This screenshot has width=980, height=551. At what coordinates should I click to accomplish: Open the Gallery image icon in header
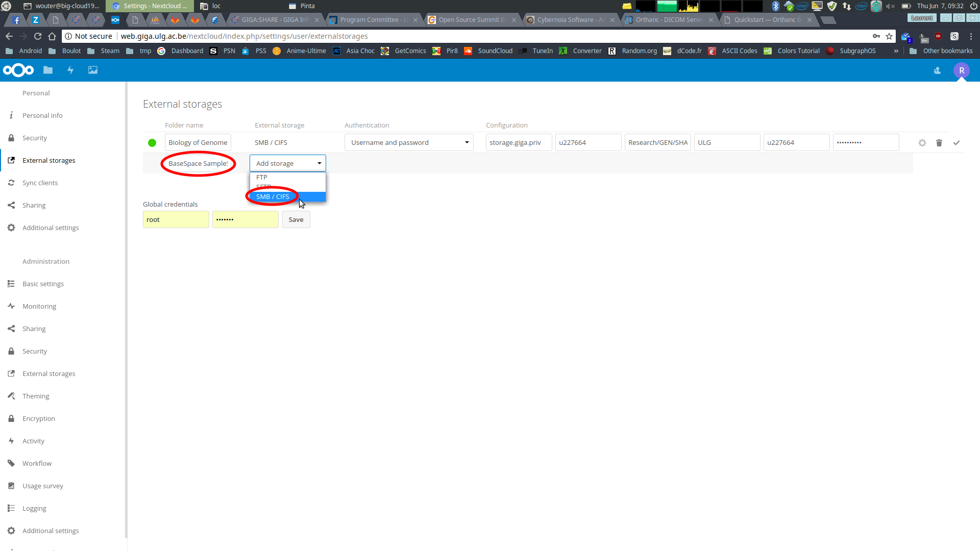tap(93, 70)
